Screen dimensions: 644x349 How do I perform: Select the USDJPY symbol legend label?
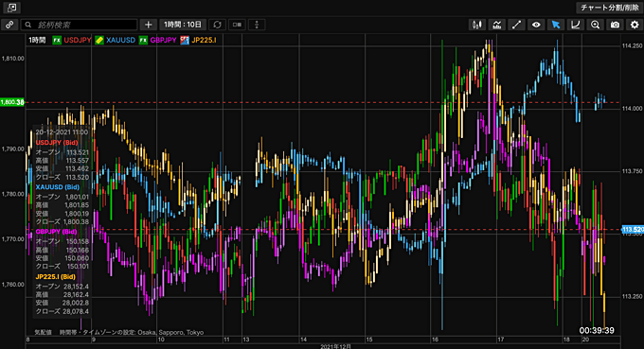pyautogui.click(x=78, y=40)
